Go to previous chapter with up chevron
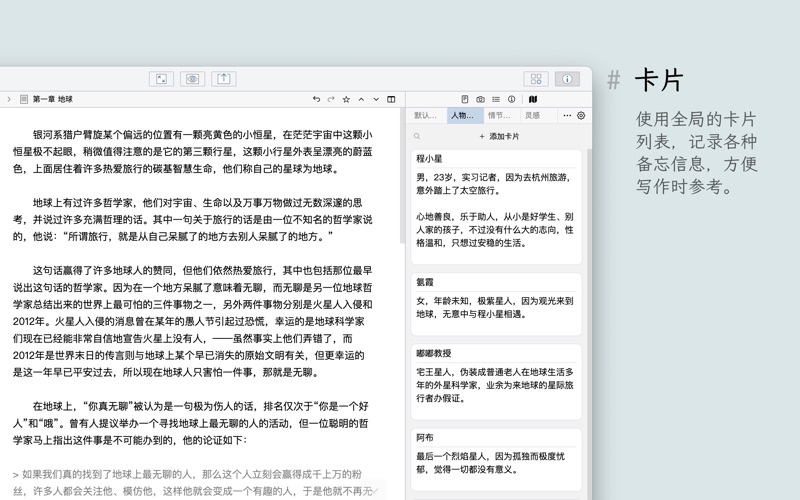The image size is (800, 500). (361, 100)
